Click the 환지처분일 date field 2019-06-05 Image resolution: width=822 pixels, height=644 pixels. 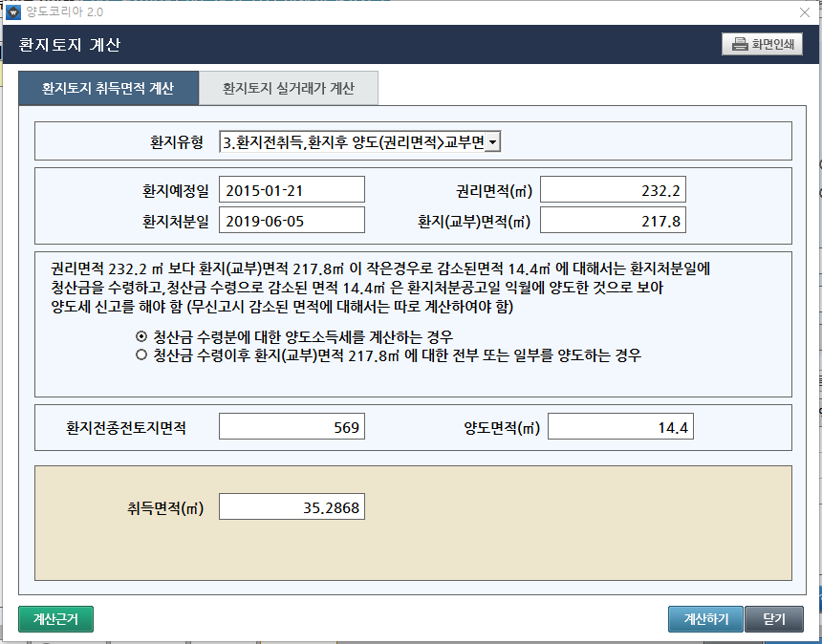292,221
